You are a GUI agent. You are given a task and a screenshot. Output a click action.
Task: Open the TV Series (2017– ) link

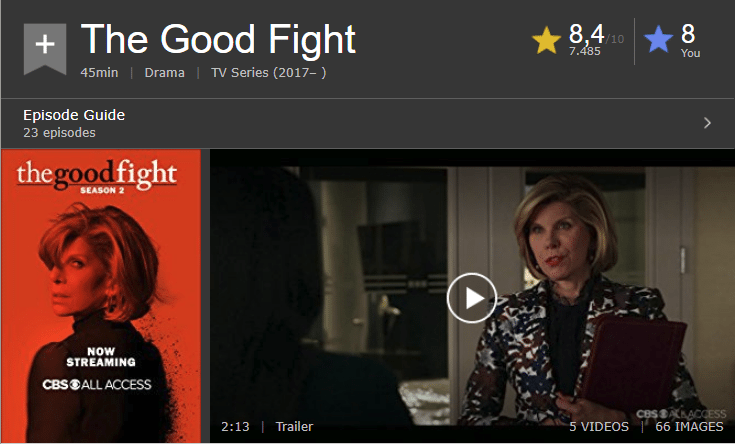tap(269, 73)
